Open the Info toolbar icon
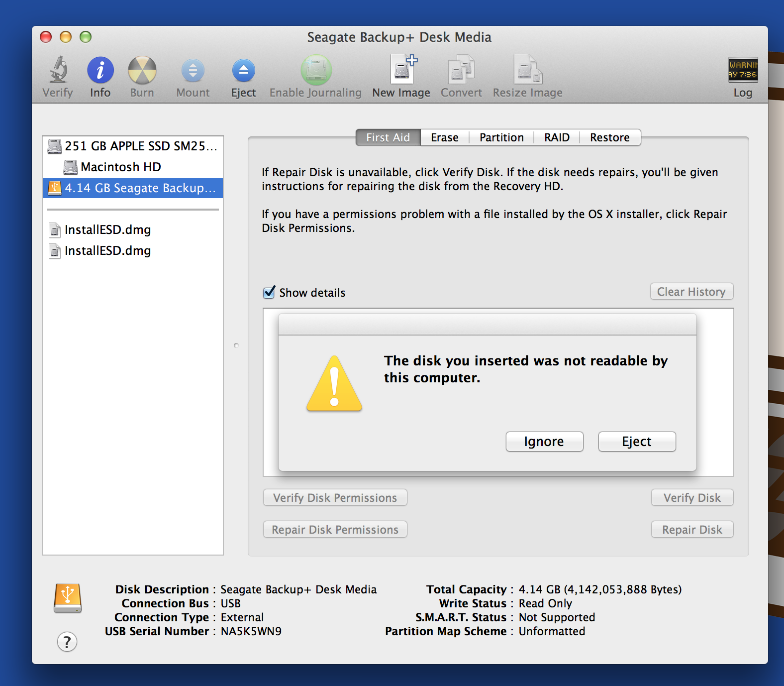The height and width of the screenshot is (686, 784). coord(100,70)
